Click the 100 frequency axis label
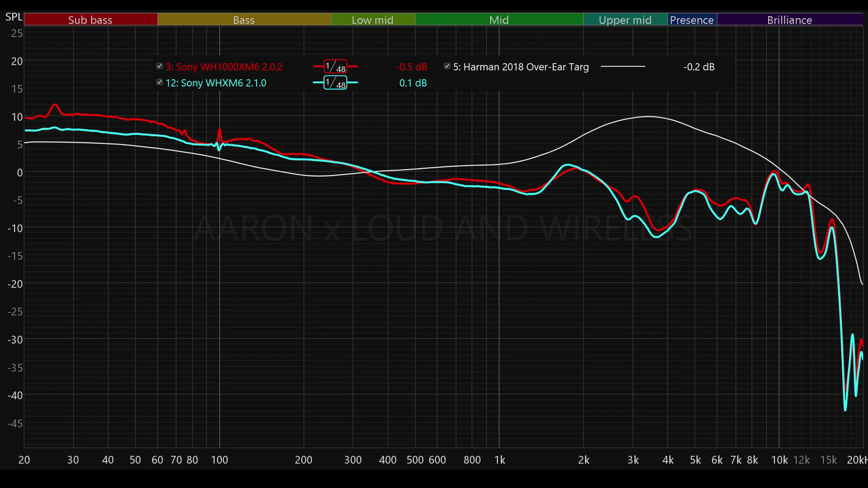This screenshot has height=488, width=868. click(220, 460)
